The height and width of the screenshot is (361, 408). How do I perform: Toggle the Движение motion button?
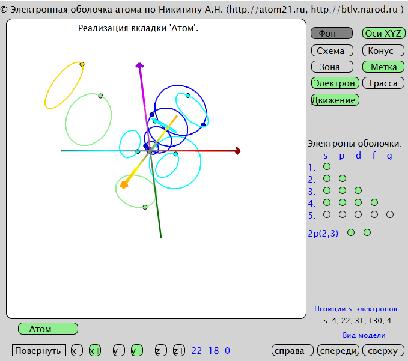335,100
